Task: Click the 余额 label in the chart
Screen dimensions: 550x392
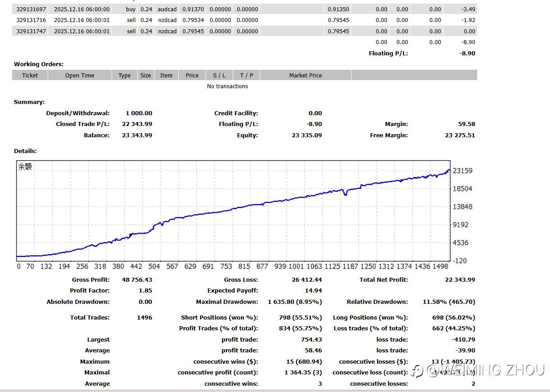Action: pyautogui.click(x=25, y=167)
